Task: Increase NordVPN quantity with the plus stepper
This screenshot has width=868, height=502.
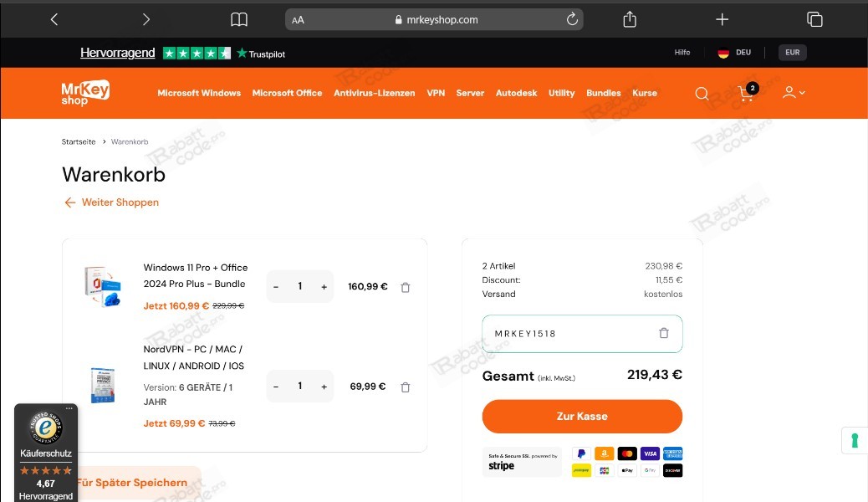Action: (324, 387)
